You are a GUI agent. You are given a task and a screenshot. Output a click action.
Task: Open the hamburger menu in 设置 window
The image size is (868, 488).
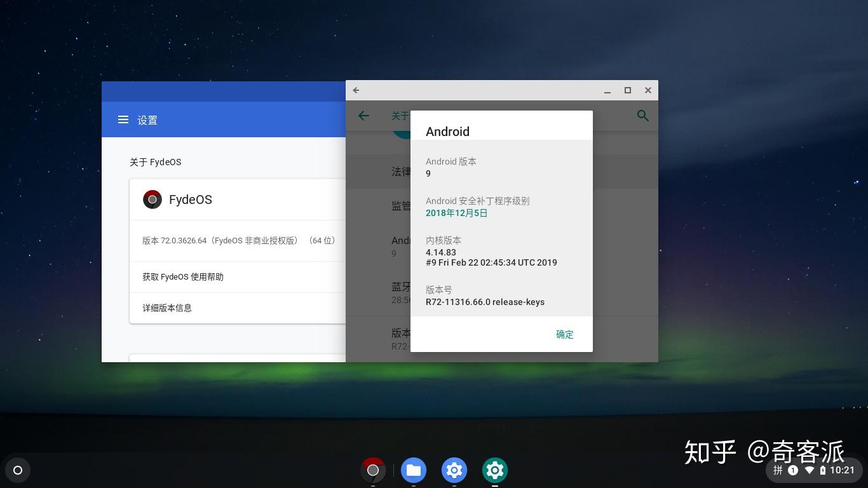[123, 119]
